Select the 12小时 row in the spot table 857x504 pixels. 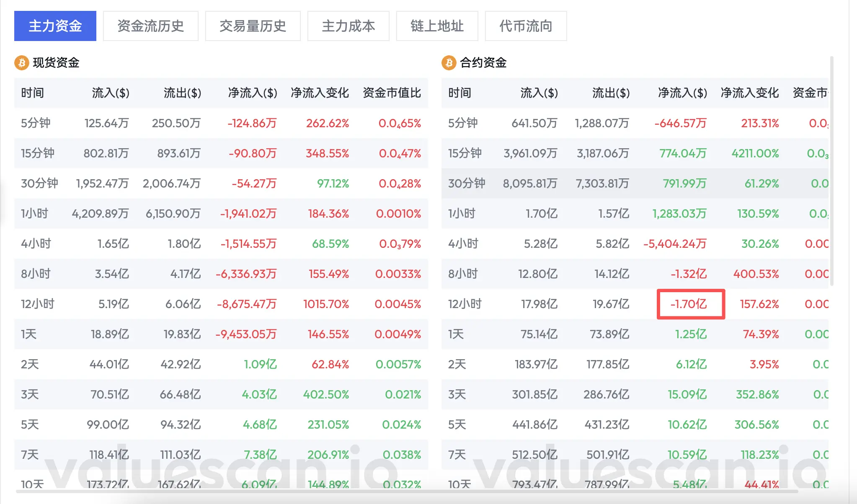(38, 304)
